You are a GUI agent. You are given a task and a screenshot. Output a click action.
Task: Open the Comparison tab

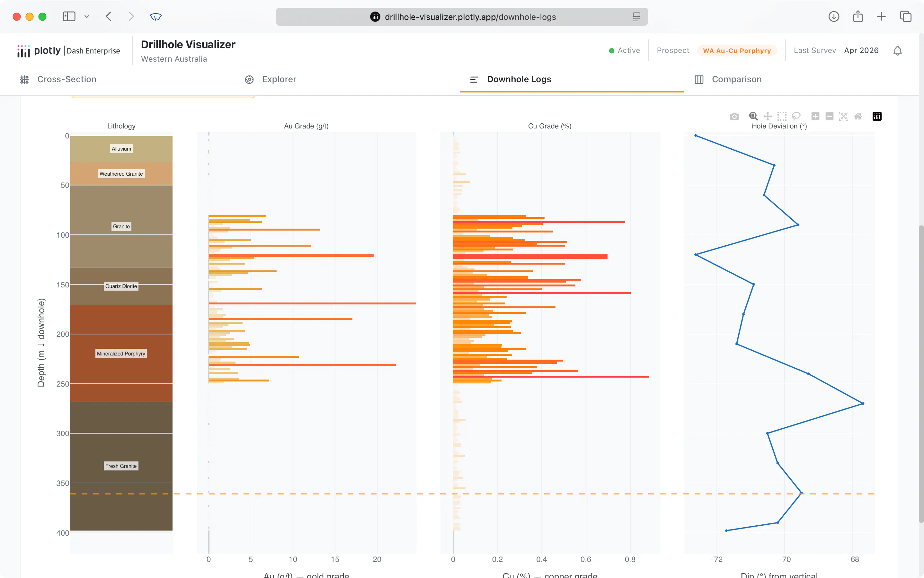728,79
